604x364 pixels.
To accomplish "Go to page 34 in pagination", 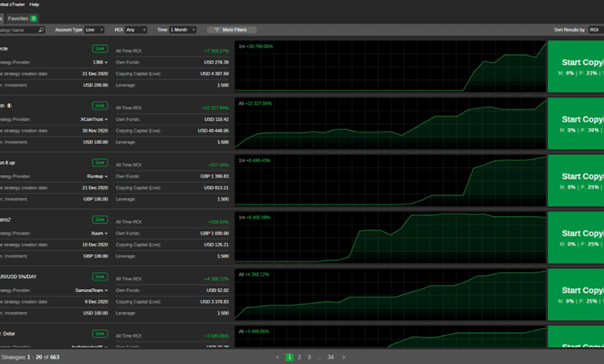I will pos(331,357).
